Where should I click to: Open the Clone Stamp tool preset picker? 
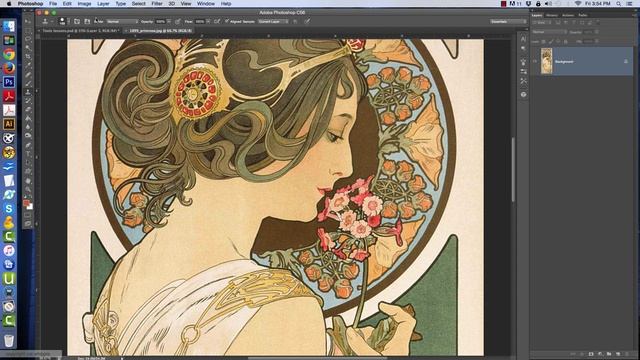47,21
